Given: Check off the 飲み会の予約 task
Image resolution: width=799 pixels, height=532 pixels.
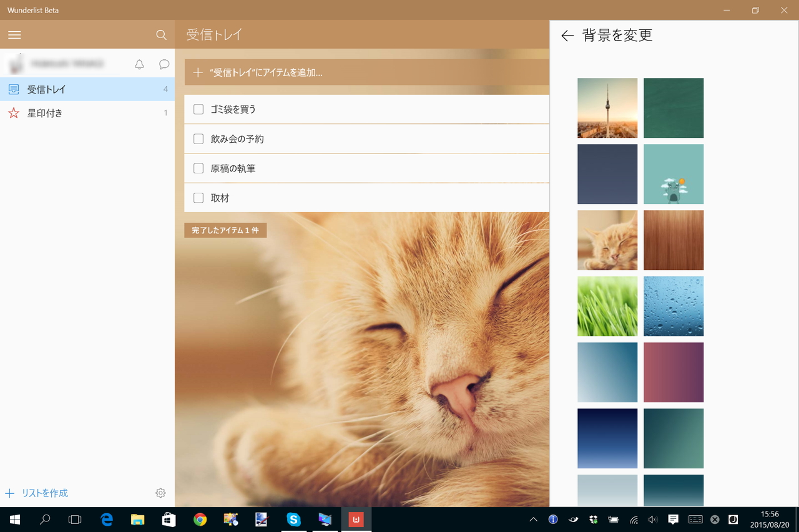Looking at the screenshot, I should [x=199, y=138].
